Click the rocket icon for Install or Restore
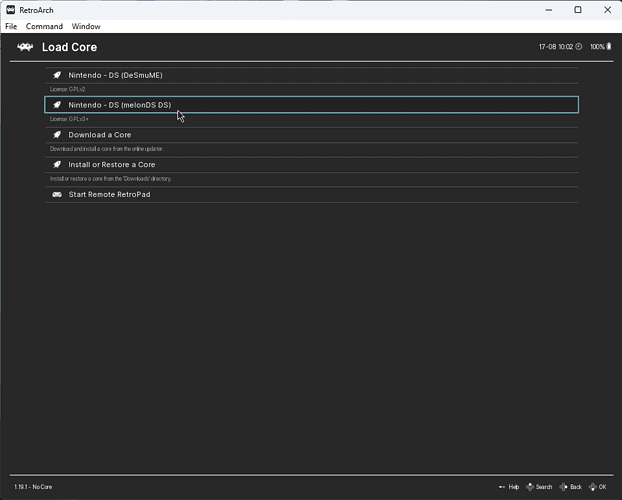 [57, 165]
